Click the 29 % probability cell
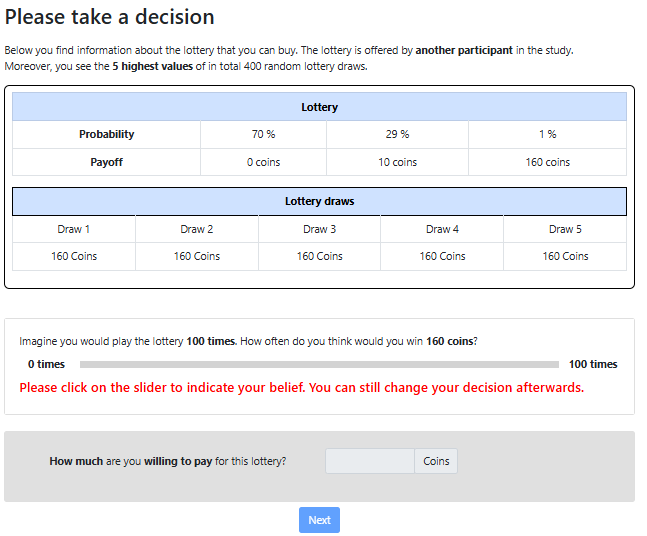The image size is (647, 536). [397, 134]
